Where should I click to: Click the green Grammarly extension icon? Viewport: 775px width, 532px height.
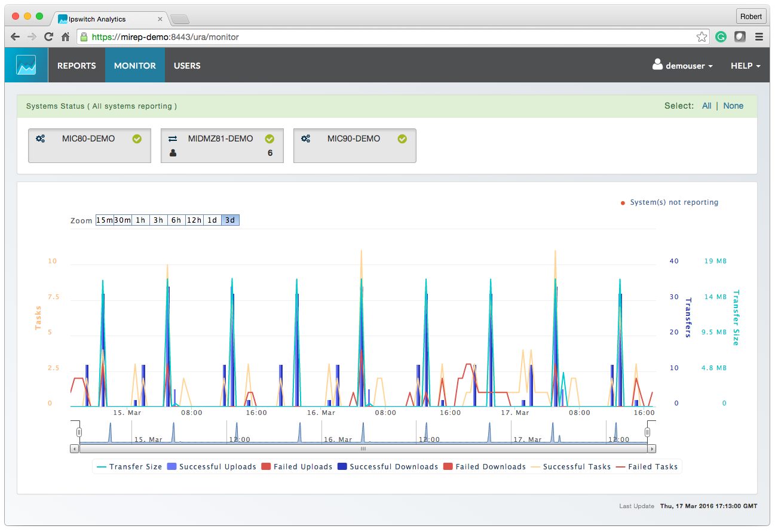721,37
